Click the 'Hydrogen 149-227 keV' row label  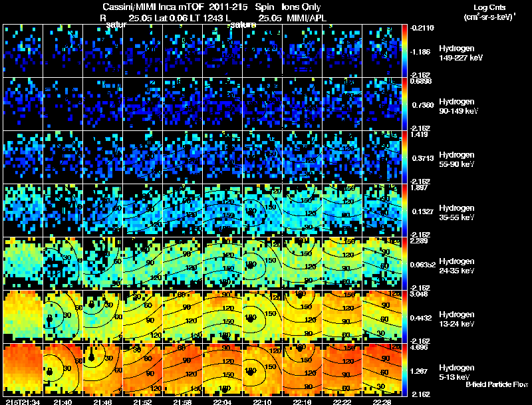[461, 53]
